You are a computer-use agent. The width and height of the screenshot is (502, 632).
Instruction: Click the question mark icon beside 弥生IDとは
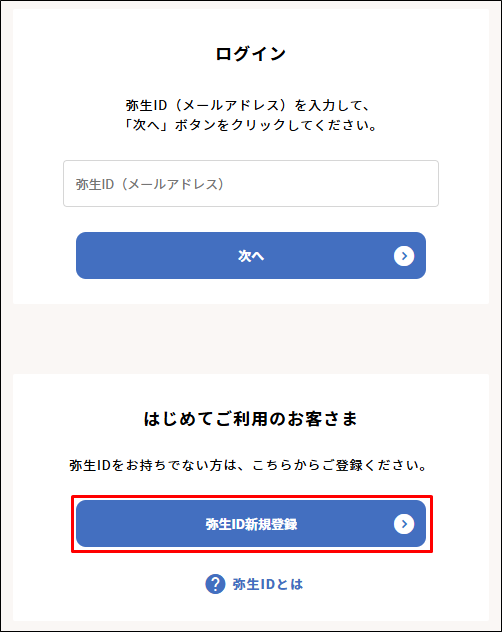pyautogui.click(x=215, y=584)
